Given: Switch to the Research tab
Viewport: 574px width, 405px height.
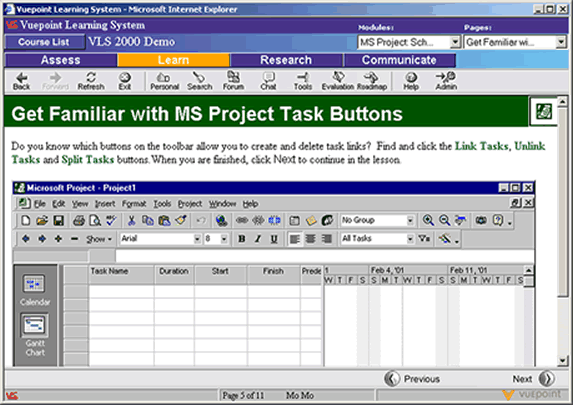Looking at the screenshot, I should click(x=286, y=60).
